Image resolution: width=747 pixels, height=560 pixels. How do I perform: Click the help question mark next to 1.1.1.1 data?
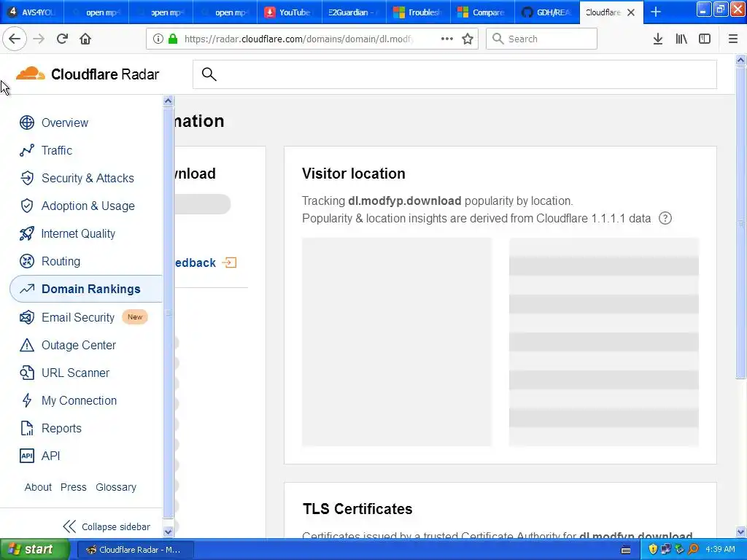click(x=665, y=218)
